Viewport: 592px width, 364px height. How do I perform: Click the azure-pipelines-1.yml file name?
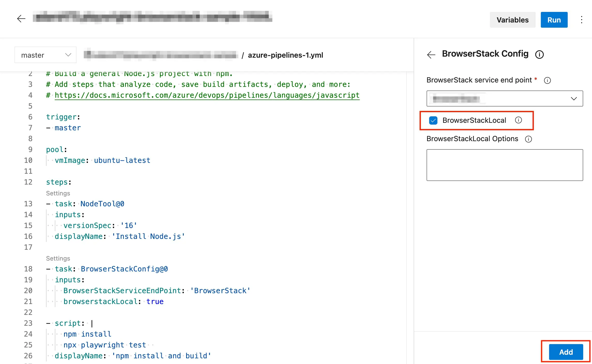[x=285, y=55]
